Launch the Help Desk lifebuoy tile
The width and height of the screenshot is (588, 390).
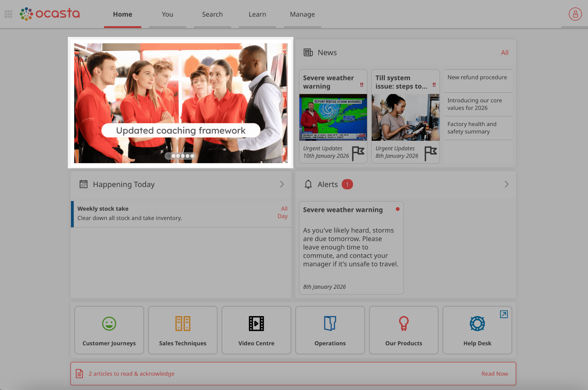click(477, 330)
